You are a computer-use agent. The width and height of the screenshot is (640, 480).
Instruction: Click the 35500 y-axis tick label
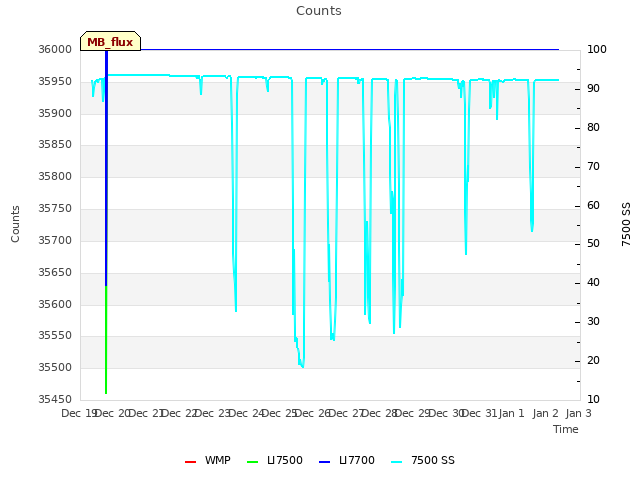pos(55,367)
